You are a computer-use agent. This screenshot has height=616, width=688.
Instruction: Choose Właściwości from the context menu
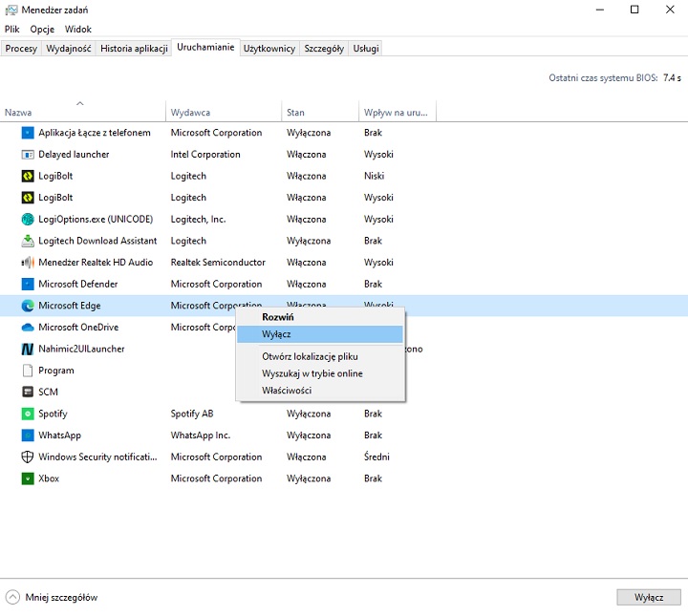click(287, 390)
